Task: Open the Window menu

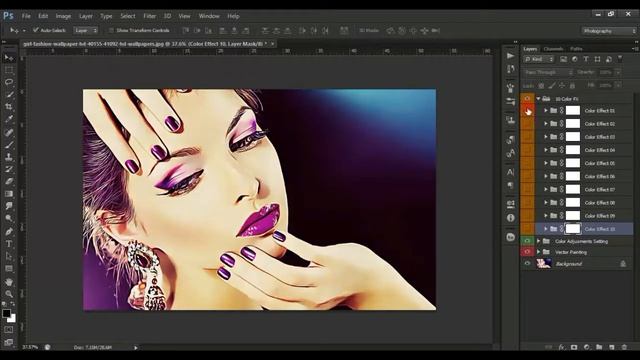Action: click(x=209, y=16)
